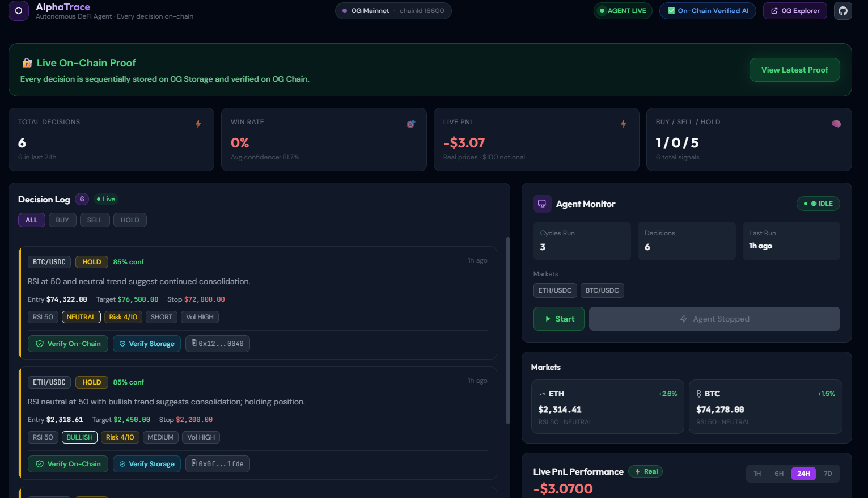Click the 0% win rate value
This screenshot has height=498, width=868.
point(240,143)
